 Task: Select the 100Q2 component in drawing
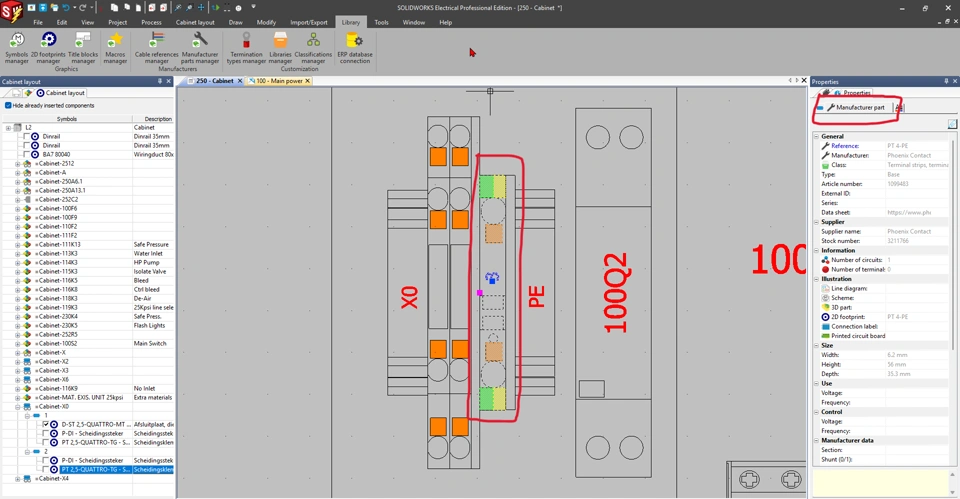[614, 293]
